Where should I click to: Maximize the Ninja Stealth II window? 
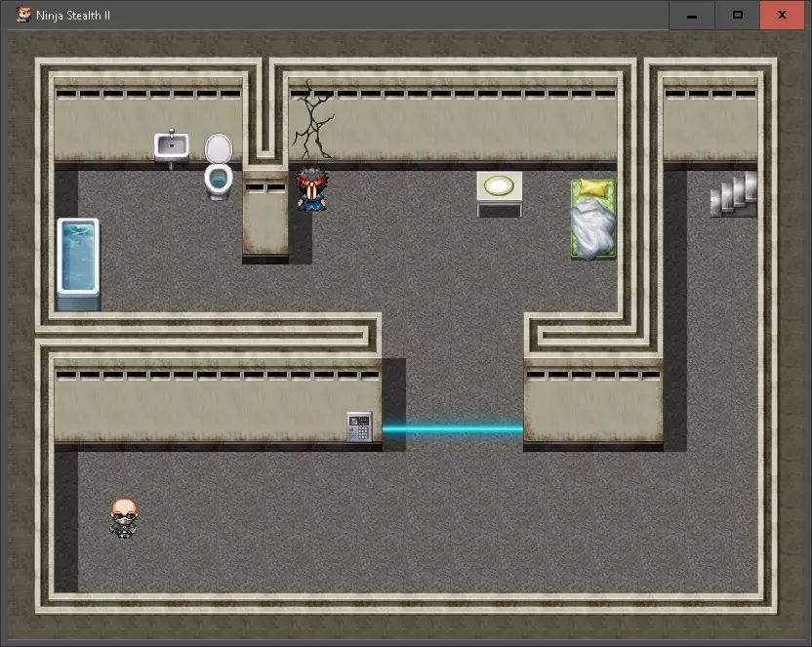[x=738, y=15]
